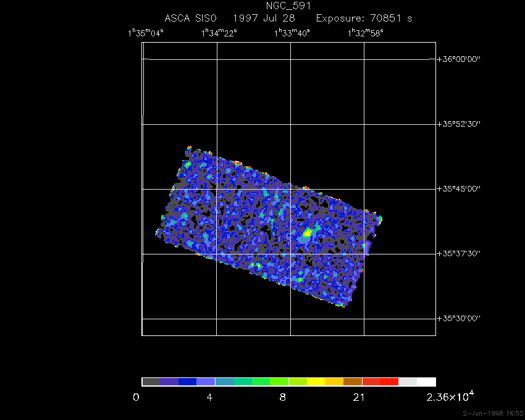Select the declination label +35°45'00"

[x=459, y=188]
